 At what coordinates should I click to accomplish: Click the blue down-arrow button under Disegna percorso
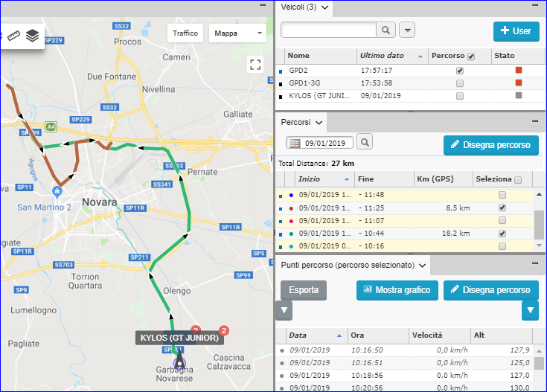530,310
